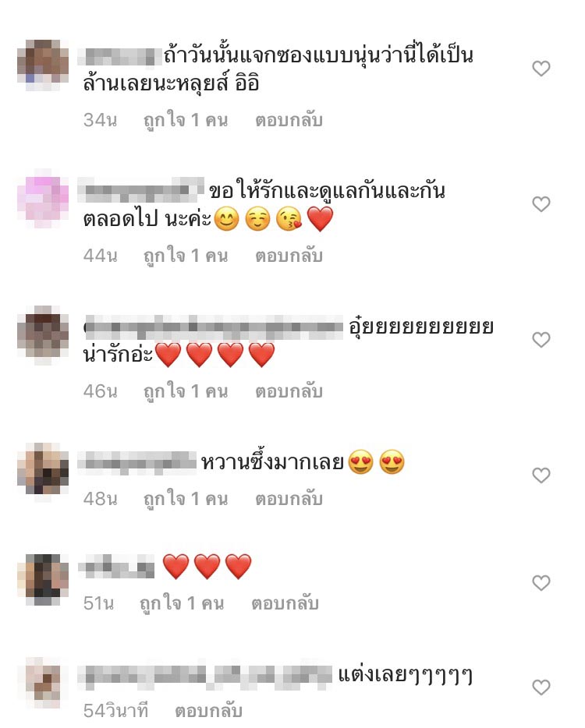This screenshot has height=728, width=585.
Task: View likes on the 51น comment
Action: [x=182, y=603]
